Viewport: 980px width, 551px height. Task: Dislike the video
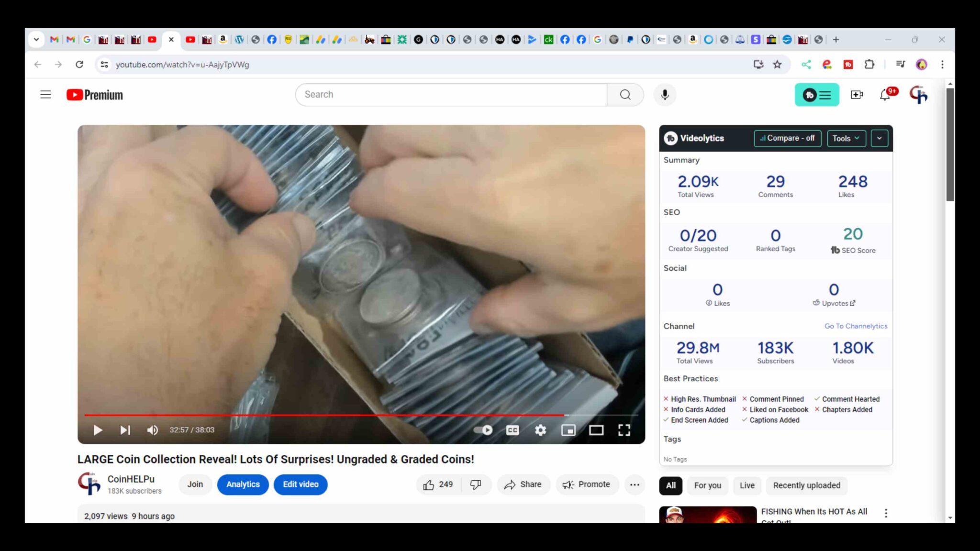tap(476, 485)
